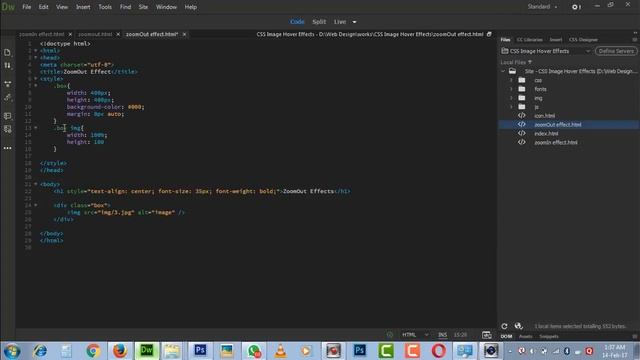
Task: Click the real-time preview icon in status bar
Action: (487, 335)
